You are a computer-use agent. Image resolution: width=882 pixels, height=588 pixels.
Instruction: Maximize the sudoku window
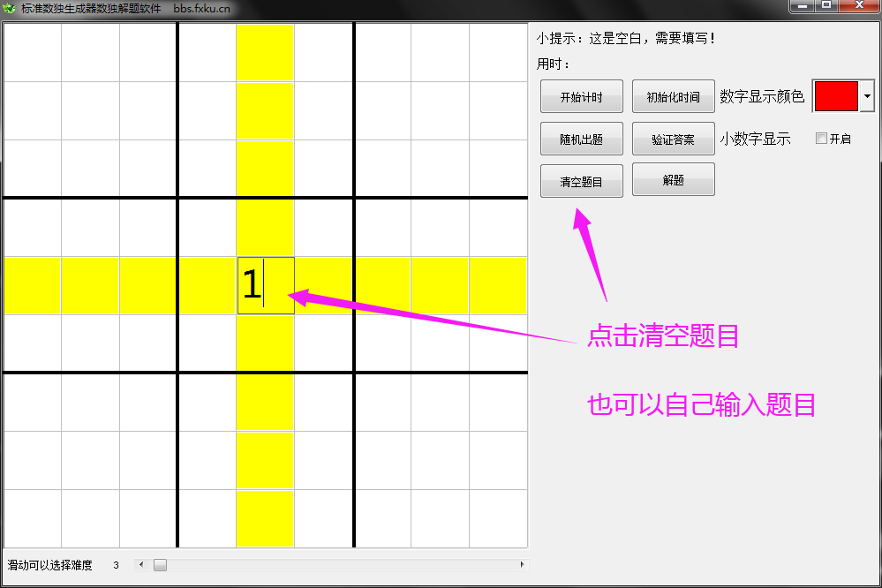coord(826,5)
